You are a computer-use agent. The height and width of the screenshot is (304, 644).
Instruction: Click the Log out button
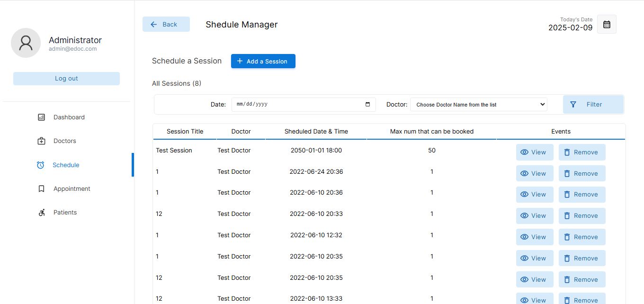click(66, 79)
